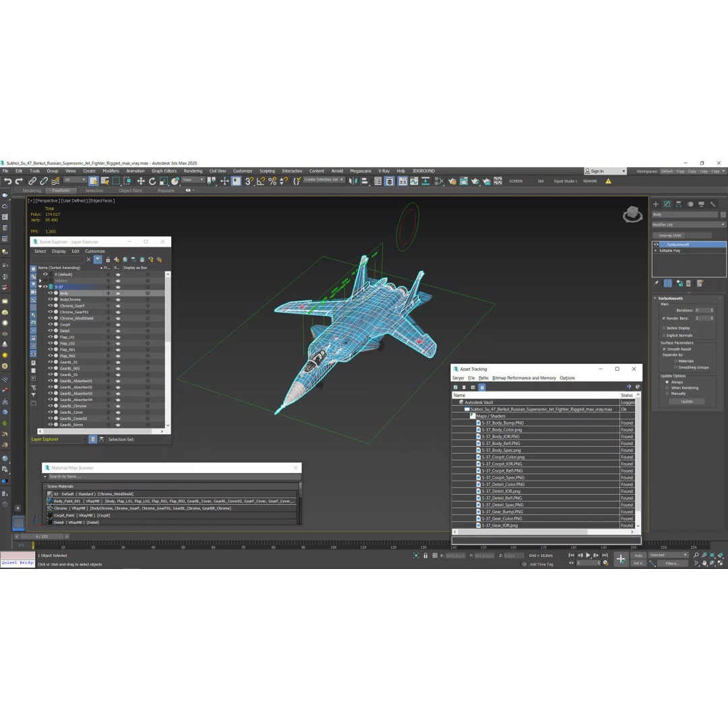
Task: Click the ViewCube in the viewport
Action: pyautogui.click(x=632, y=214)
